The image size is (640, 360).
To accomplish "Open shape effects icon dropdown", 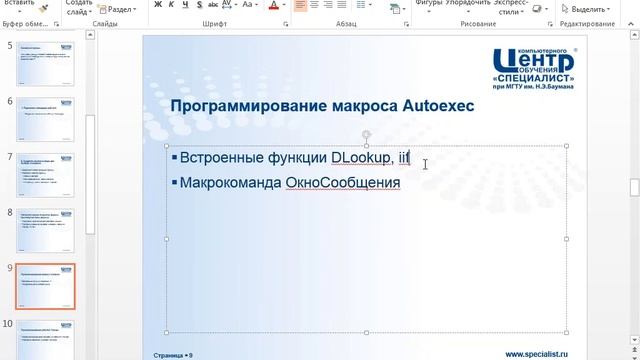I will point(540,9).
